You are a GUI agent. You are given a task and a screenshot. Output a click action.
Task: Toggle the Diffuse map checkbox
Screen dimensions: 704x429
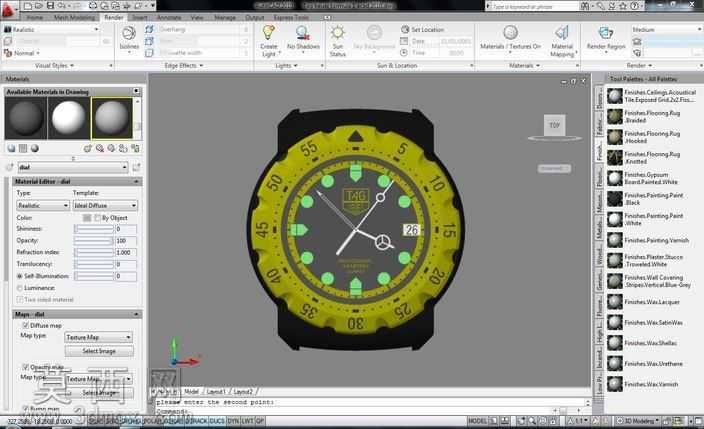(26, 325)
